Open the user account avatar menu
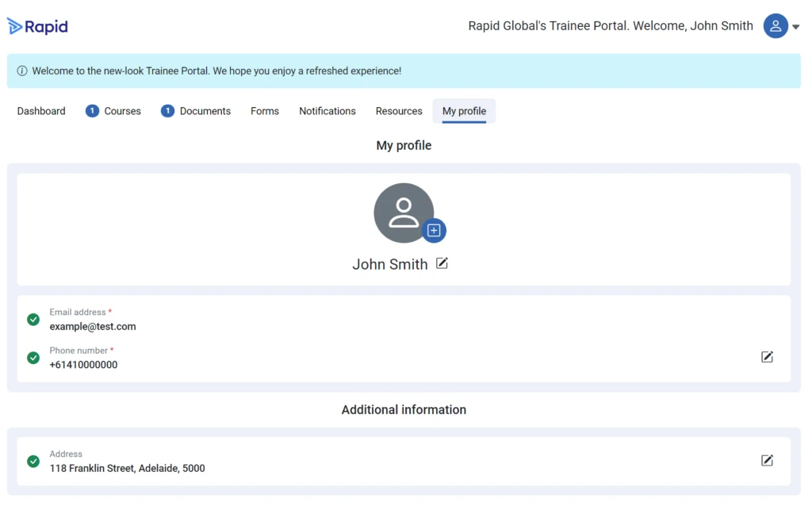The image size is (812, 506). tap(776, 26)
